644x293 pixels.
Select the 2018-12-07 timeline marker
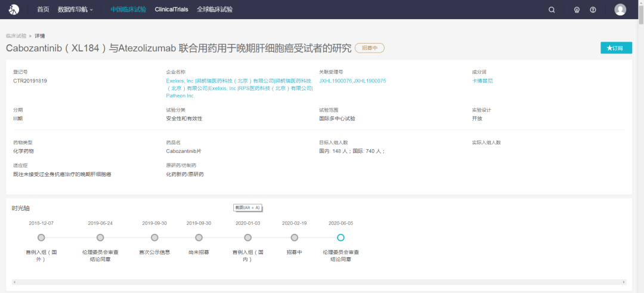click(x=41, y=238)
